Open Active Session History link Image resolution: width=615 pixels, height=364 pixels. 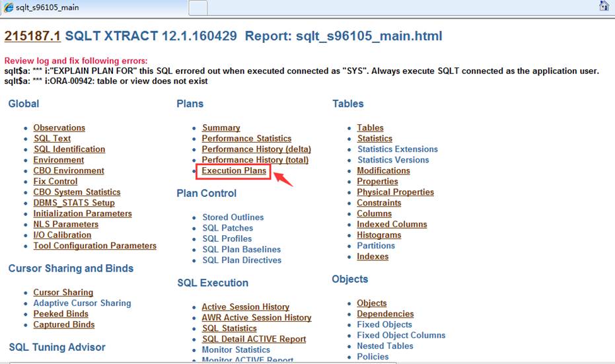[246, 307]
